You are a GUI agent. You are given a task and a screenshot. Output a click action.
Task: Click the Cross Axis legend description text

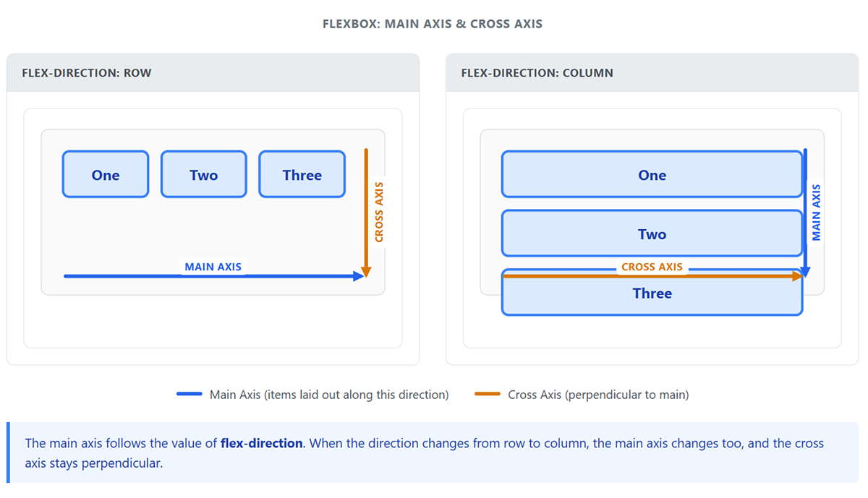(x=598, y=395)
